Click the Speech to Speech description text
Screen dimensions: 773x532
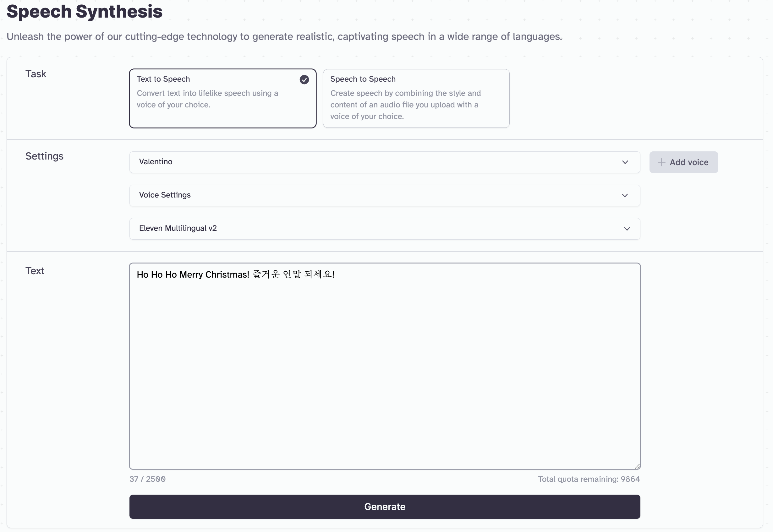[x=405, y=105]
